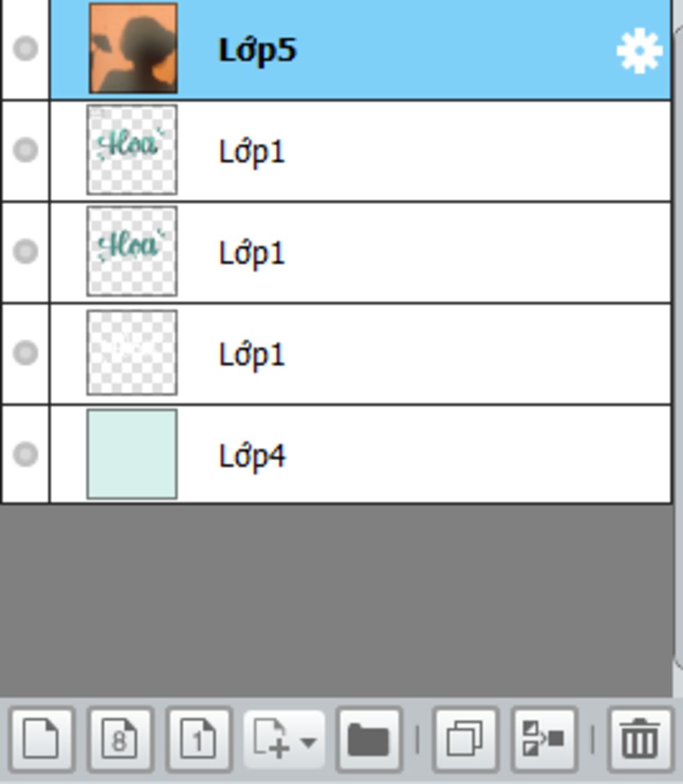Toggle visibility of Lớp5 layer
This screenshot has width=683, height=784.
point(25,49)
